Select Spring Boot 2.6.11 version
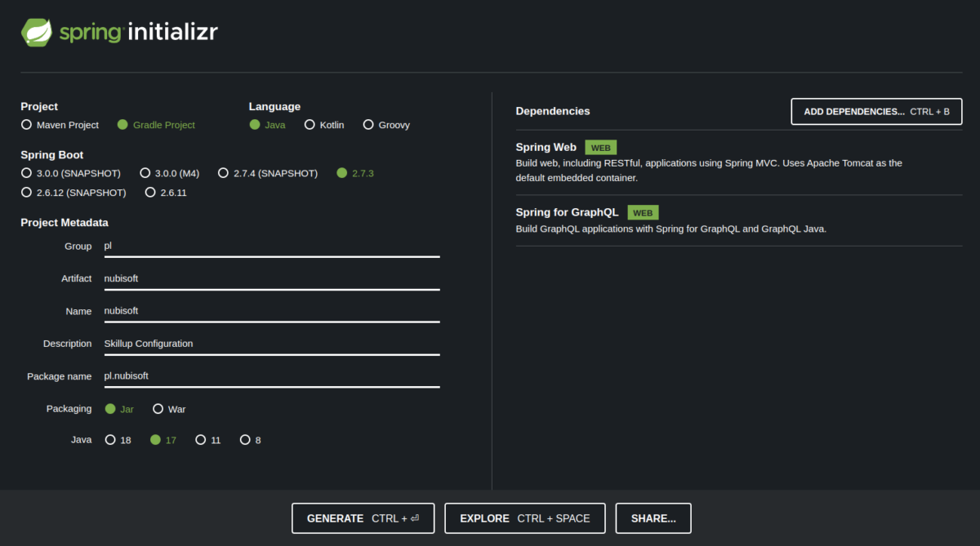980x546 pixels. (x=150, y=193)
